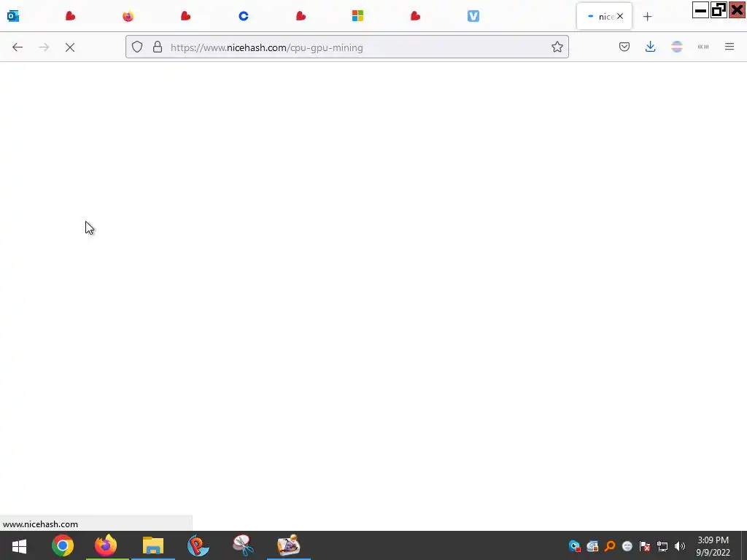Open the Windows Start menu
Image resolution: width=747 pixels, height=560 pixels.
tap(19, 545)
